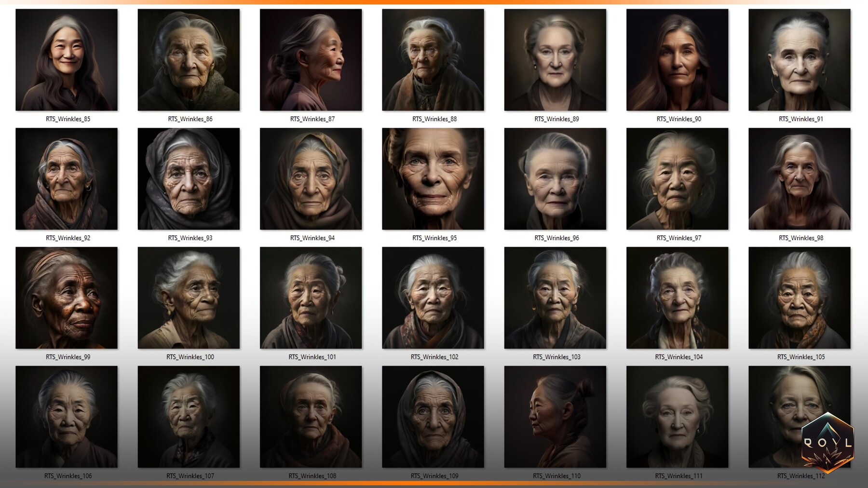Select the RTS_Wrinkles_109 hooded portrait
This screenshot has height=488, width=868.
click(x=433, y=417)
